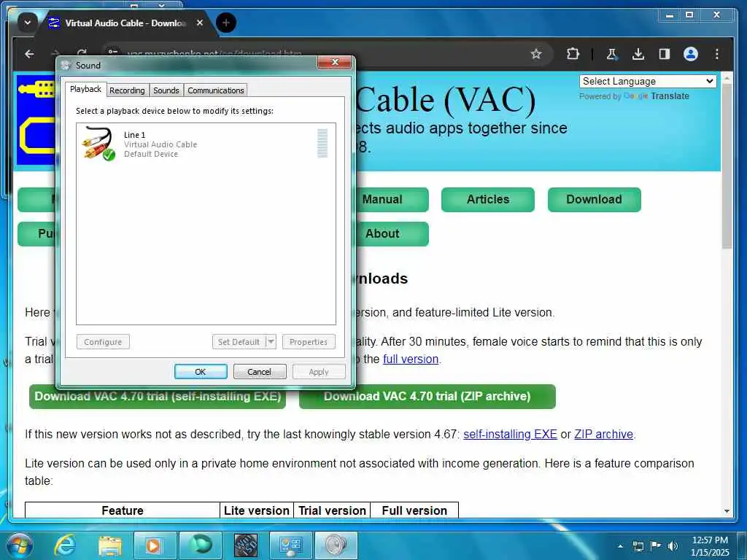Click the Properties button in Sound dialog
This screenshot has width=747, height=560.
coord(309,342)
